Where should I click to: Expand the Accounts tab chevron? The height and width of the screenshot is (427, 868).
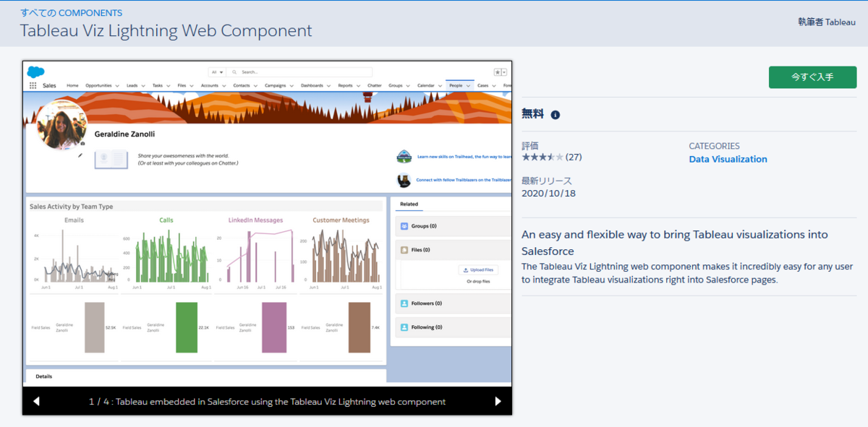[224, 86]
